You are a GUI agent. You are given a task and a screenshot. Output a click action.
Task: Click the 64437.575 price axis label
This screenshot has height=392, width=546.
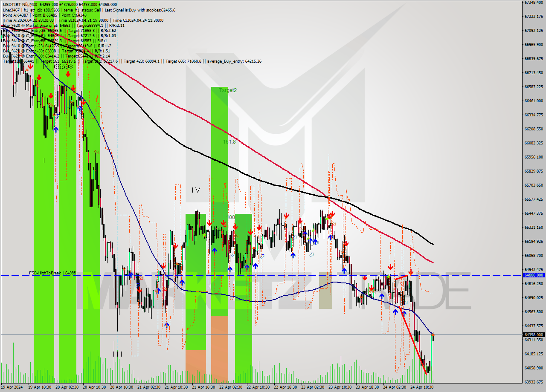[x=534, y=326]
